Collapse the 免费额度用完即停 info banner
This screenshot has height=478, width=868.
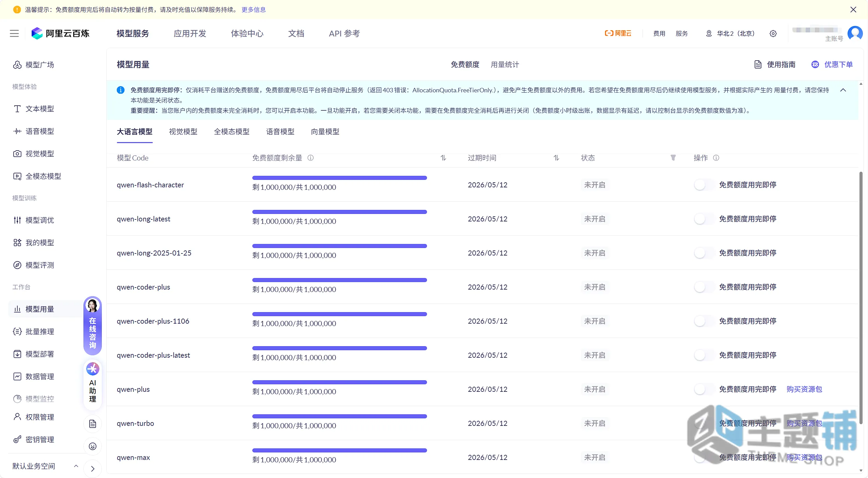(x=843, y=90)
